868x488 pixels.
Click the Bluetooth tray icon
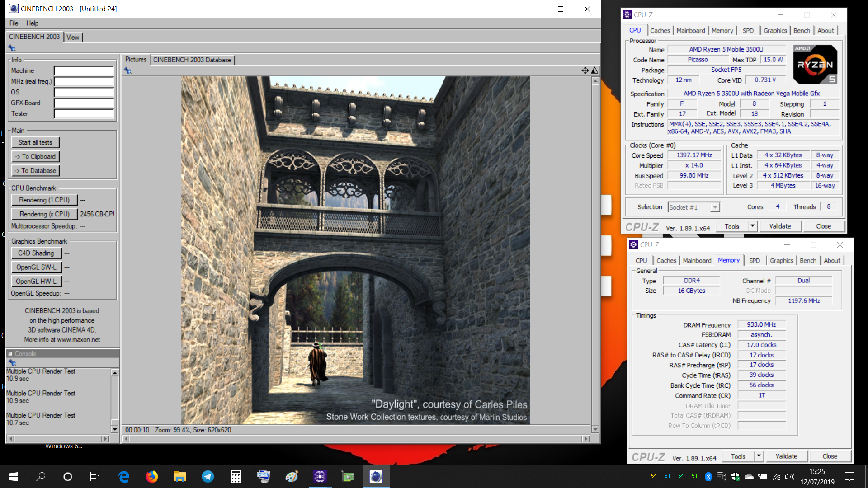click(x=708, y=477)
